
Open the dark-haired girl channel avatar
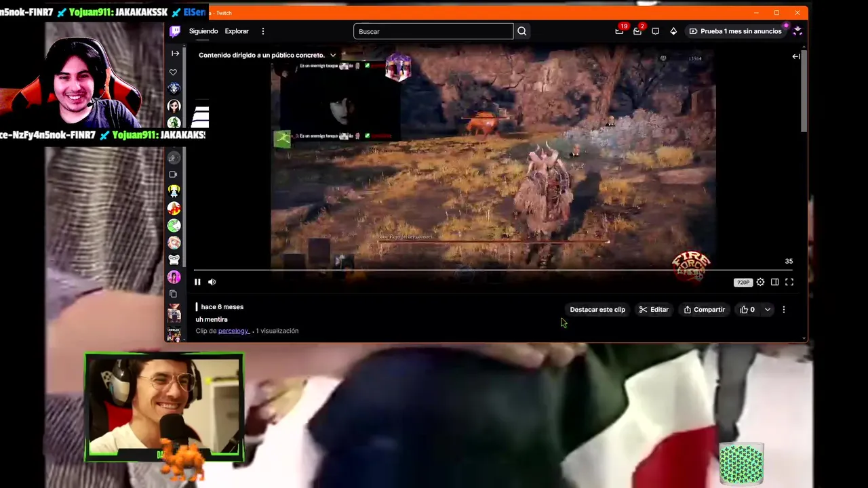[174, 106]
